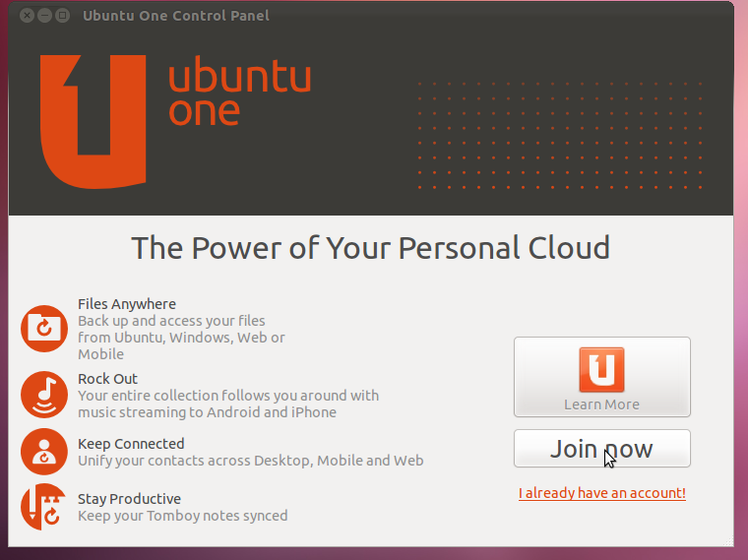748x560 pixels.
Task: Click the Rock Out music note icon
Action: (44, 395)
